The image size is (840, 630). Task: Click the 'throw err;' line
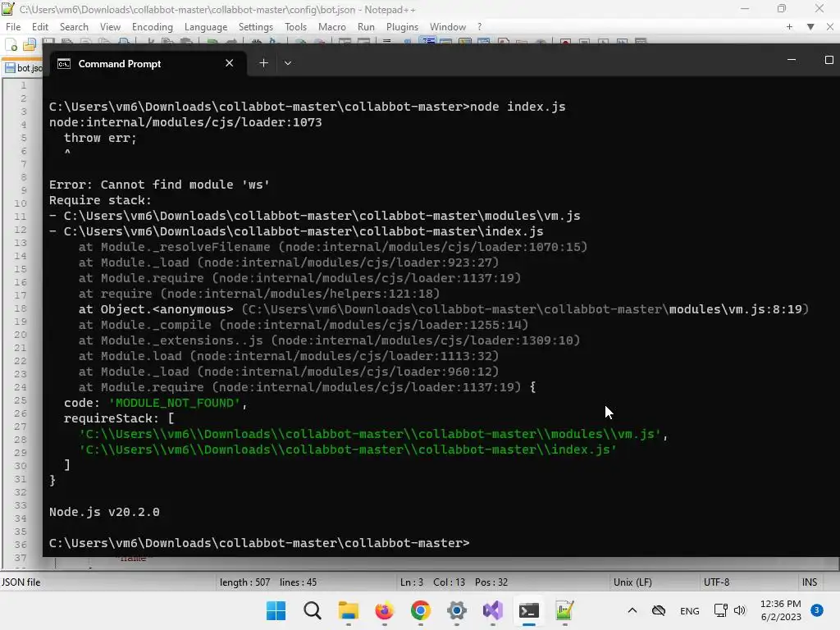tap(100, 138)
